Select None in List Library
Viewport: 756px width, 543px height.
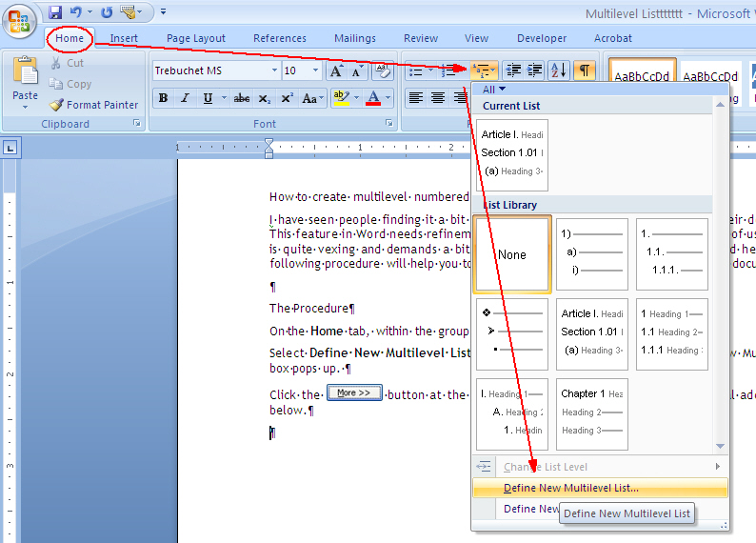point(512,254)
